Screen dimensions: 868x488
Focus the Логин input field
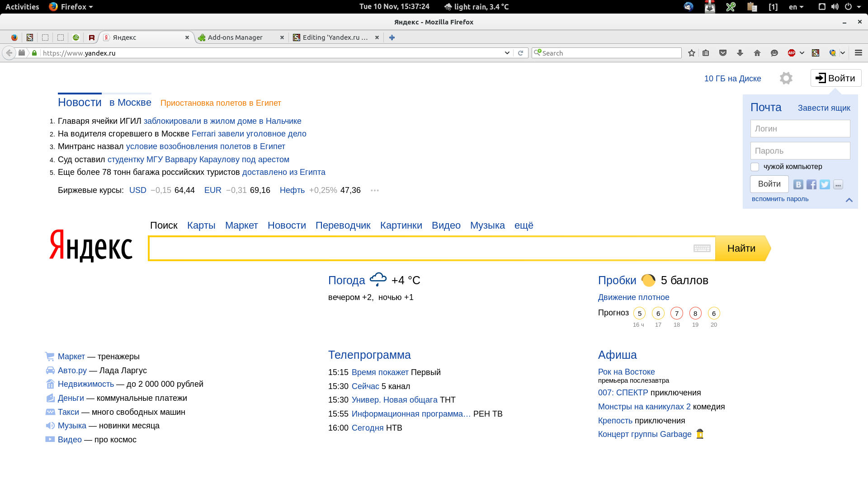tap(800, 129)
